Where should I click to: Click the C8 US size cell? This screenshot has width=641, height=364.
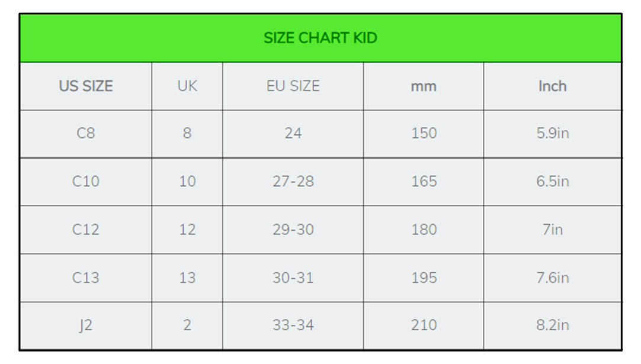(86, 133)
